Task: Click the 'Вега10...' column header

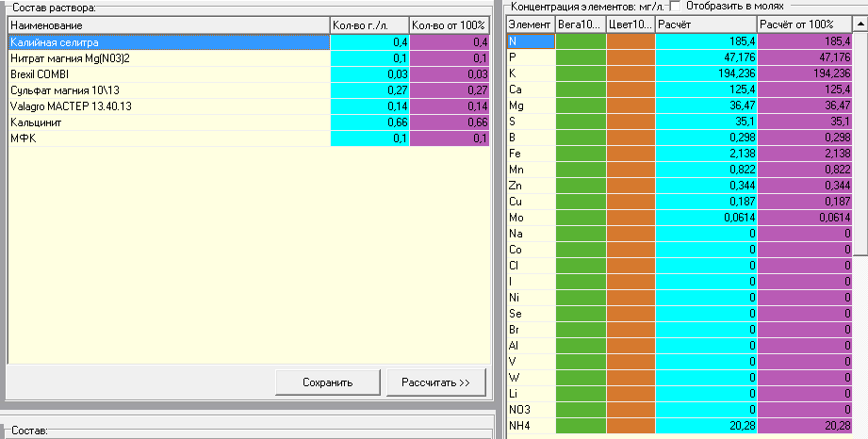Action: coord(581,24)
